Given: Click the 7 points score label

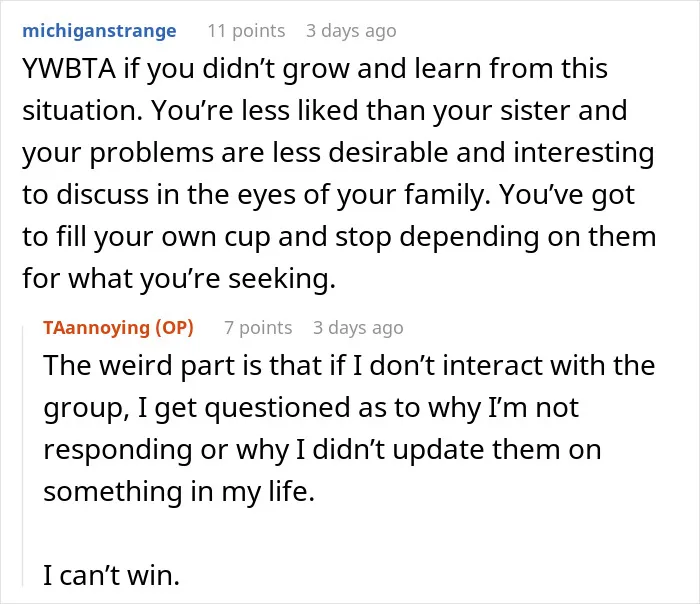Looking at the screenshot, I should coord(258,327).
